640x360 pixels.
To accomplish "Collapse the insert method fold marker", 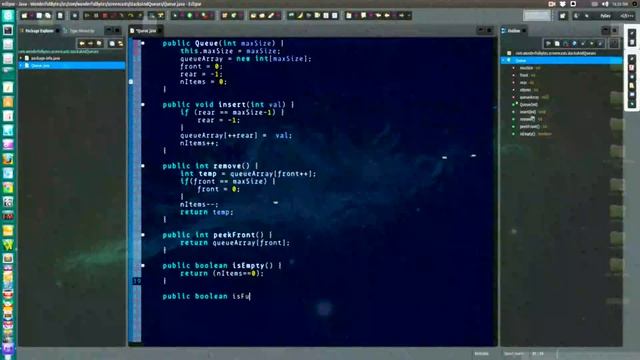I will tap(143, 104).
